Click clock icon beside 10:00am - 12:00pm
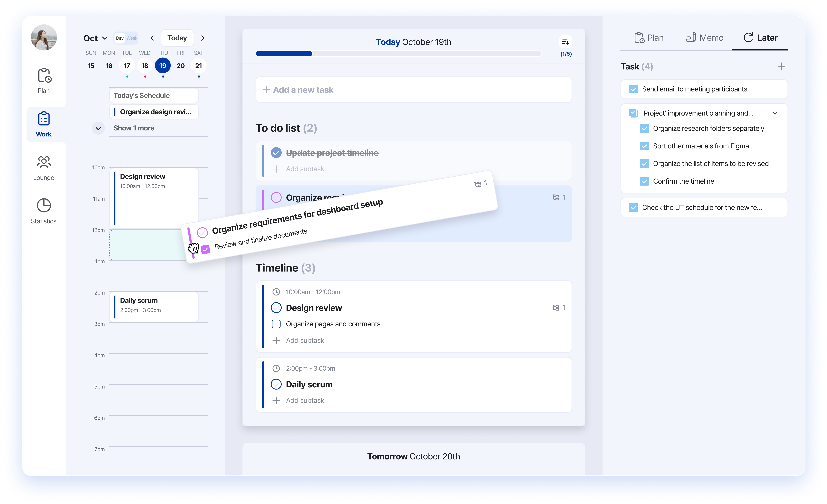This screenshot has width=827, height=504. (276, 292)
